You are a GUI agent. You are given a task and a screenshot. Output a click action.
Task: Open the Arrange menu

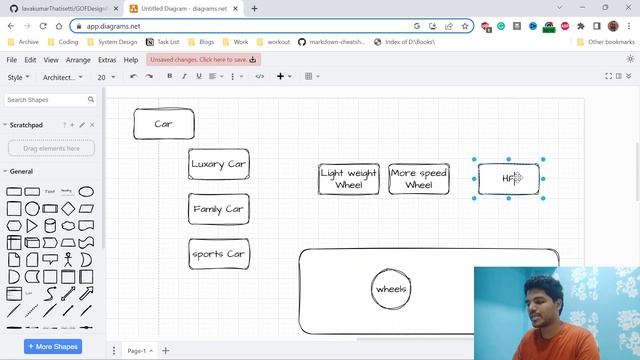pyautogui.click(x=78, y=60)
